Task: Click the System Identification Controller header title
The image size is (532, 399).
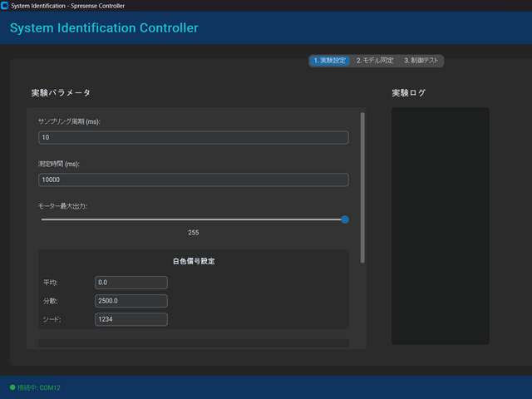Action: (104, 28)
